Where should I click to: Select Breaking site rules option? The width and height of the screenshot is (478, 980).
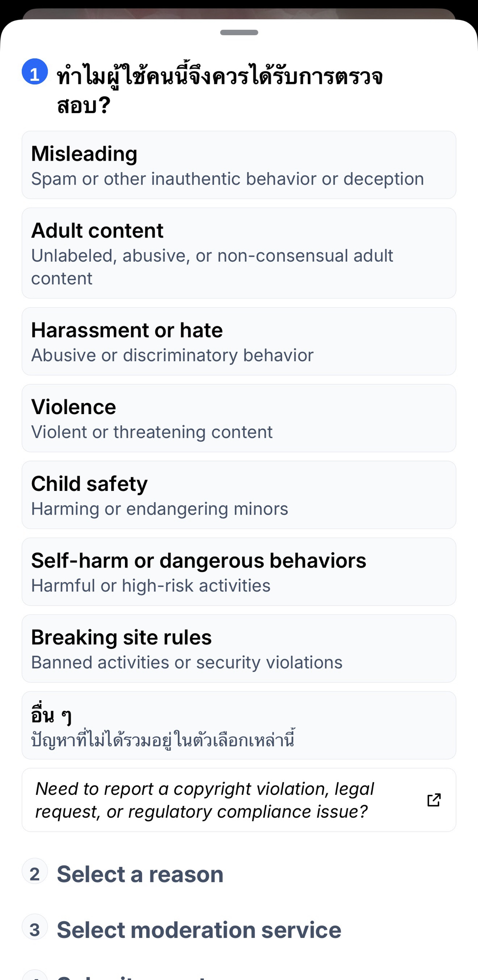(x=239, y=648)
